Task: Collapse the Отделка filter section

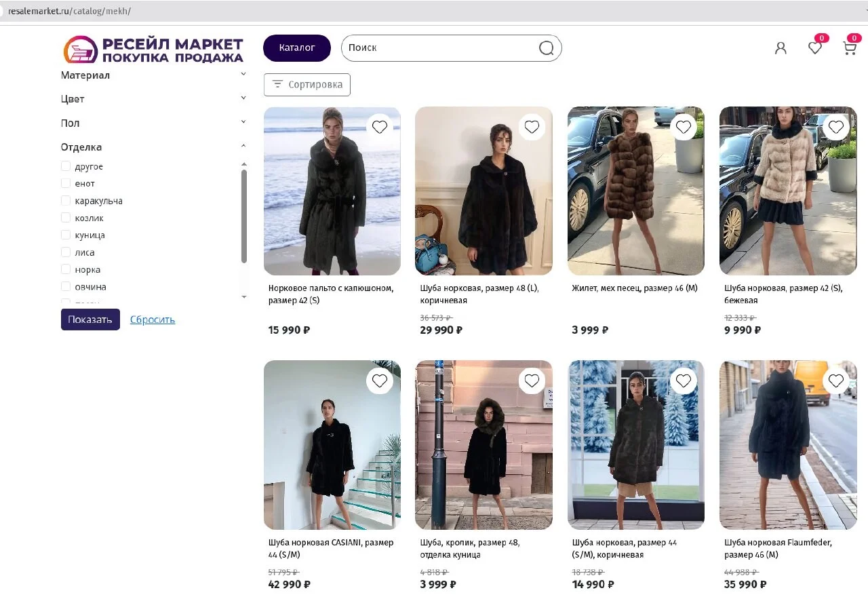Action: [154, 147]
